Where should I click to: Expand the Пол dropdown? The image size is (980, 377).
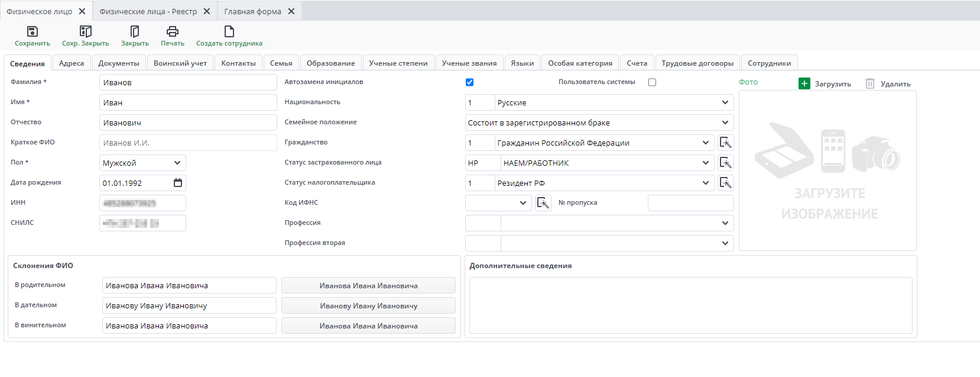(177, 163)
